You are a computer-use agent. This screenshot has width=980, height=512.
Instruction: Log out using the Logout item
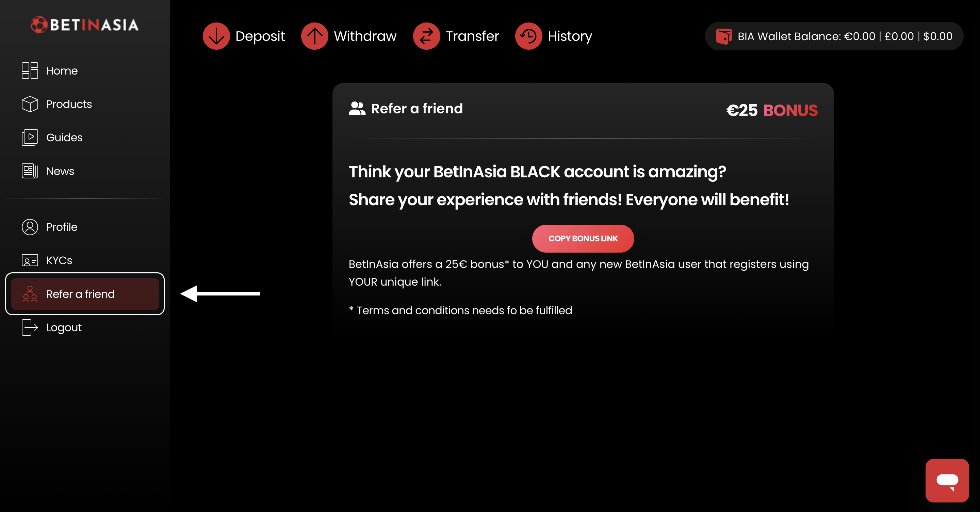coord(64,327)
